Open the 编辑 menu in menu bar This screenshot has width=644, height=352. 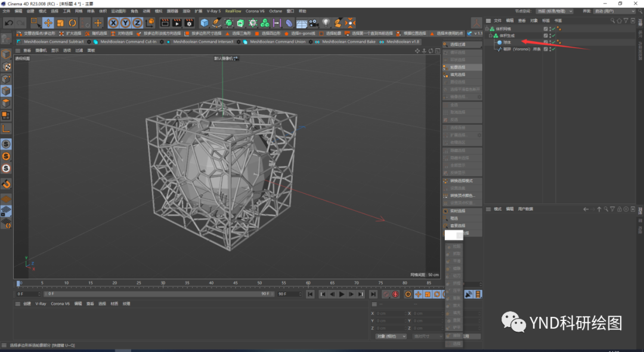point(18,11)
